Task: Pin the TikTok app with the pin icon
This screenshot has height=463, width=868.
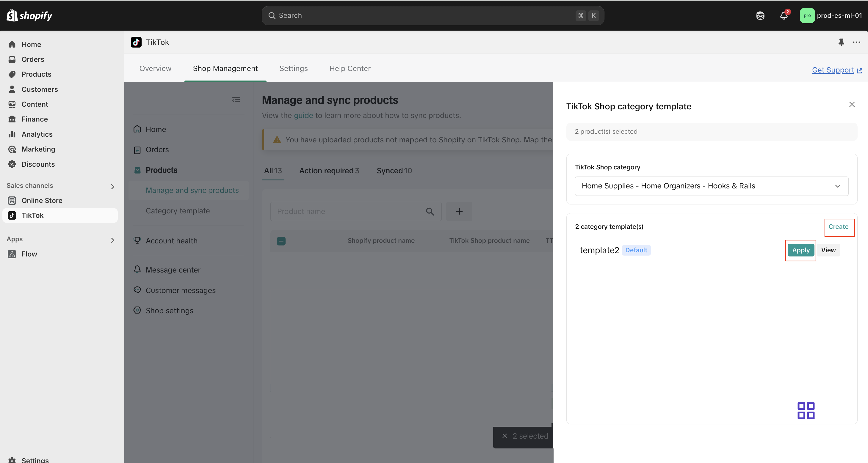Action: pos(841,42)
